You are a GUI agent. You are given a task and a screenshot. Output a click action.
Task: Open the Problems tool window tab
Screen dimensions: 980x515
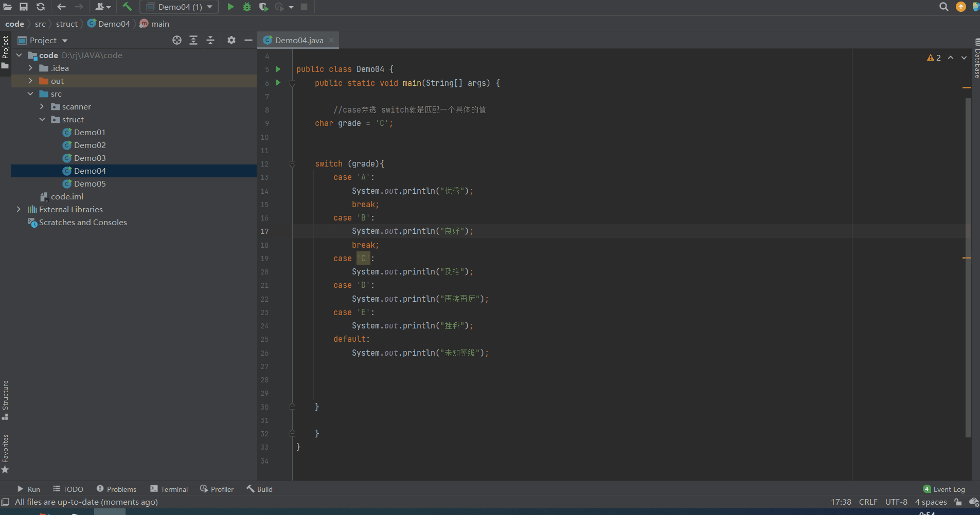pyautogui.click(x=117, y=489)
